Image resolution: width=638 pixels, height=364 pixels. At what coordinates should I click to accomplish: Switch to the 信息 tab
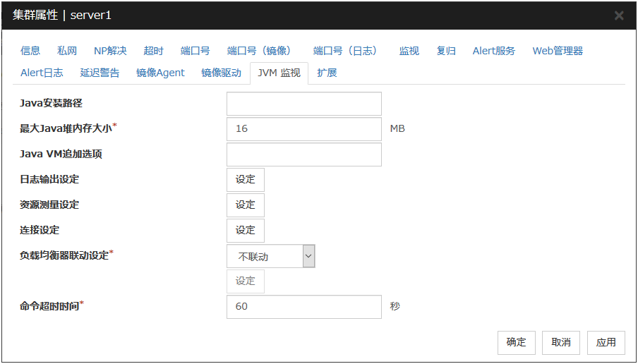[30, 51]
